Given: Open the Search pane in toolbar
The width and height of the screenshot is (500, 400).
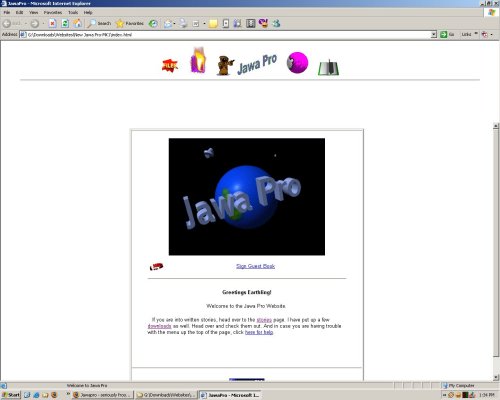Looking at the screenshot, I should pyautogui.click(x=99, y=23).
